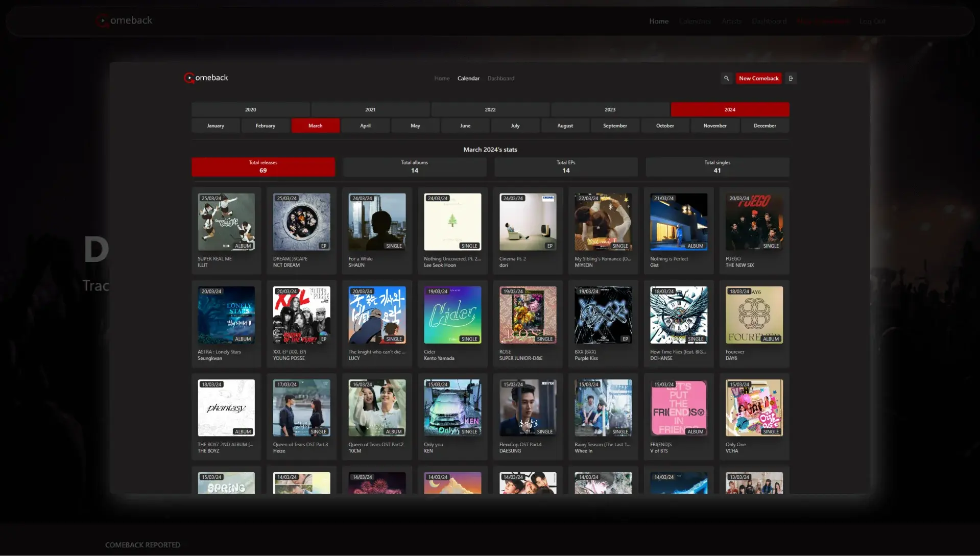Select the year 2022
Screen dimensions: 980x556
point(490,109)
